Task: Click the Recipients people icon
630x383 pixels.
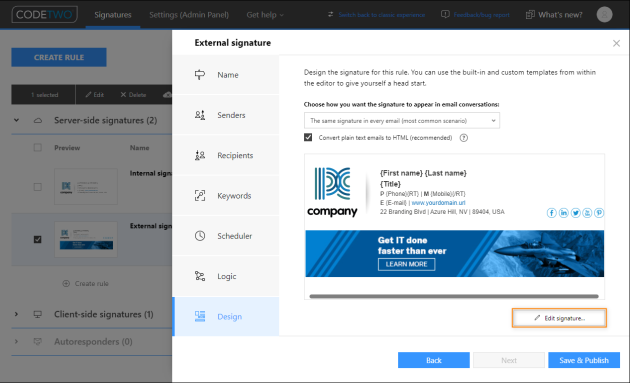Action: [x=200, y=155]
